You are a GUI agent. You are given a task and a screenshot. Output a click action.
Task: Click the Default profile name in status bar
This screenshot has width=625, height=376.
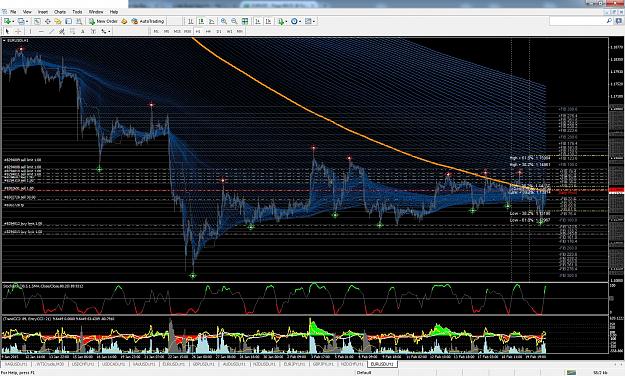point(364,372)
